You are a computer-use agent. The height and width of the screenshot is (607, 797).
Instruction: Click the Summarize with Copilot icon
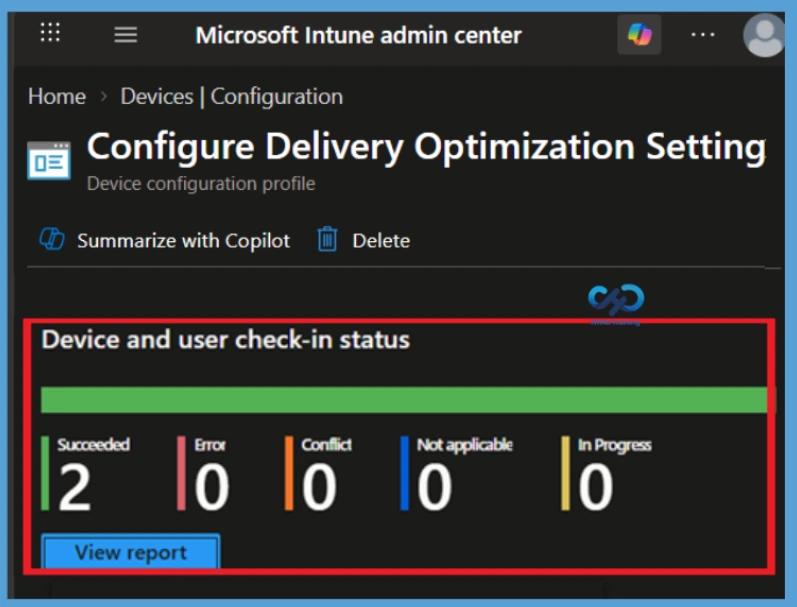point(52,239)
